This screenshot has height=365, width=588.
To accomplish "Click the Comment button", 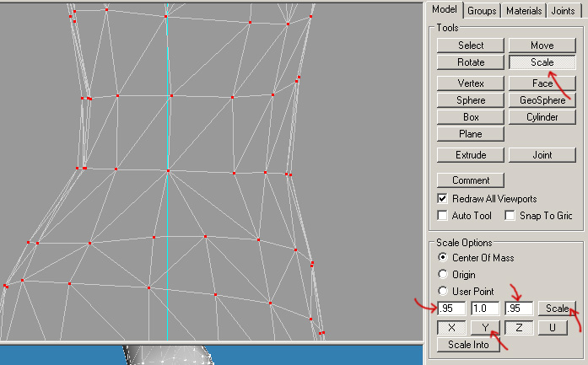I will coord(471,180).
